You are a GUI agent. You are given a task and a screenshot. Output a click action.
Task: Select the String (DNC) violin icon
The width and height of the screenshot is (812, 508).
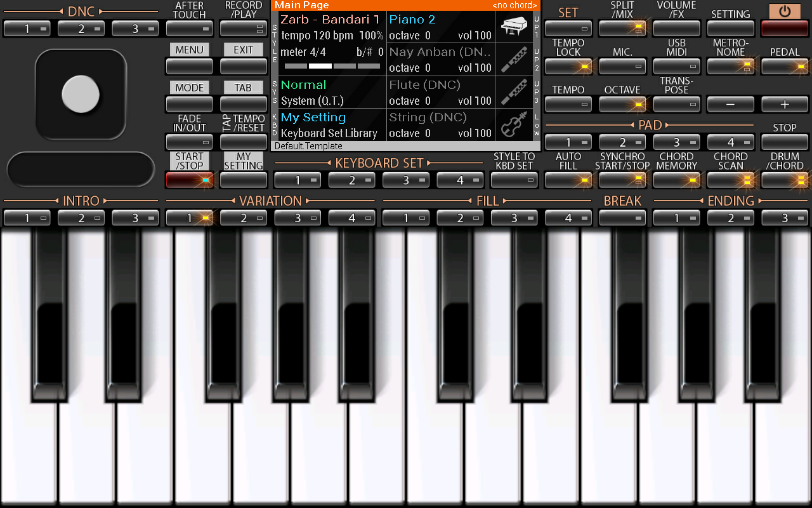tap(514, 124)
